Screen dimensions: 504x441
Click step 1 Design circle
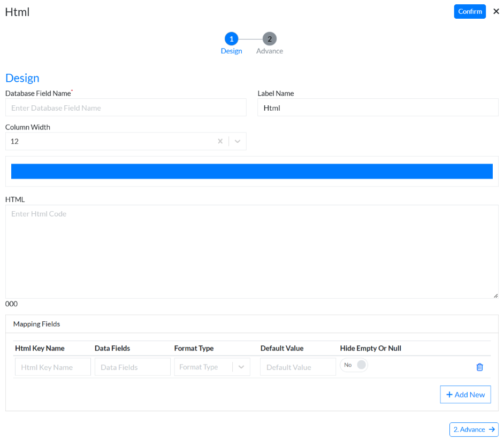(231, 39)
